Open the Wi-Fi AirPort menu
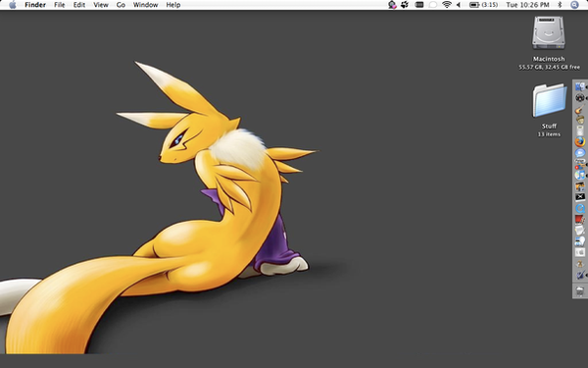588x368 pixels. click(447, 5)
